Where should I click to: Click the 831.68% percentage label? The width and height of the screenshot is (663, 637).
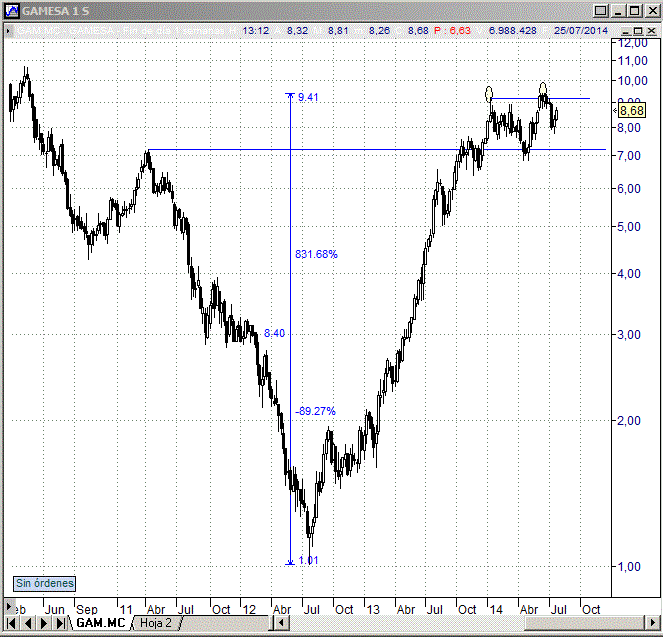(x=316, y=254)
